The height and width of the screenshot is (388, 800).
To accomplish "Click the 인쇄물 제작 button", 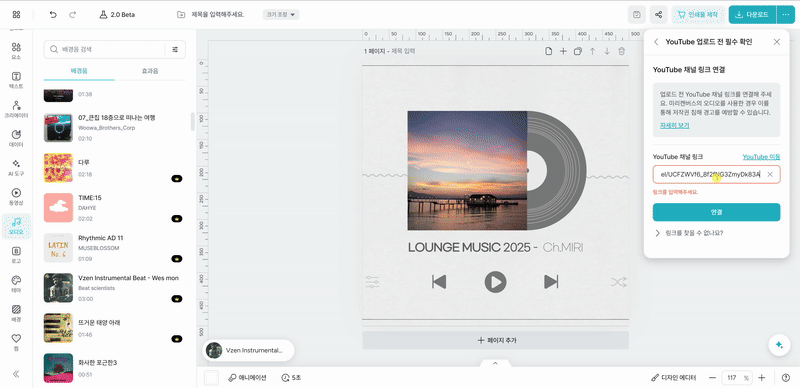I will (x=698, y=15).
